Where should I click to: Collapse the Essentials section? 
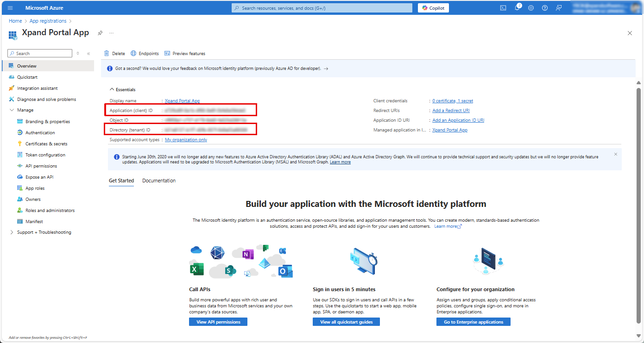[x=112, y=89]
